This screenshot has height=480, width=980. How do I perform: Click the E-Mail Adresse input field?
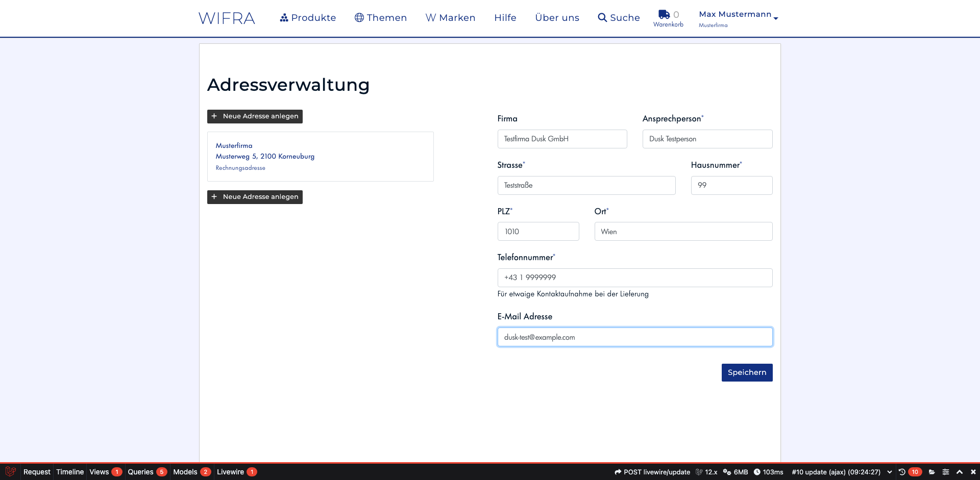tap(634, 337)
